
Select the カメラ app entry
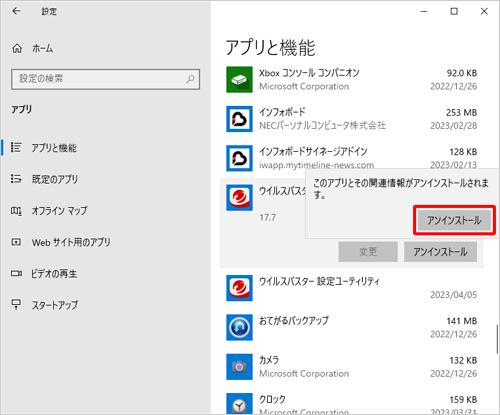click(352, 367)
